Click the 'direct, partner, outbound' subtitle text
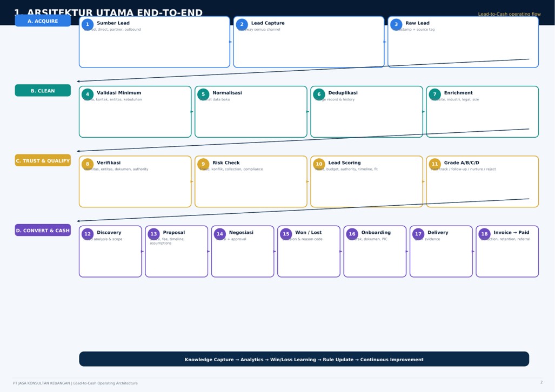 119,29
